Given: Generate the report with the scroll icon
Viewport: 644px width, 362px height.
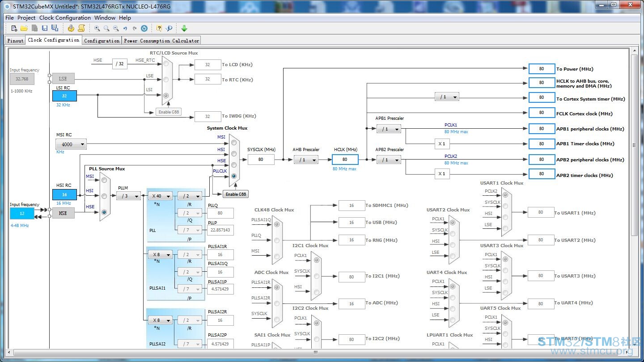Looking at the screenshot, I should [81, 28].
